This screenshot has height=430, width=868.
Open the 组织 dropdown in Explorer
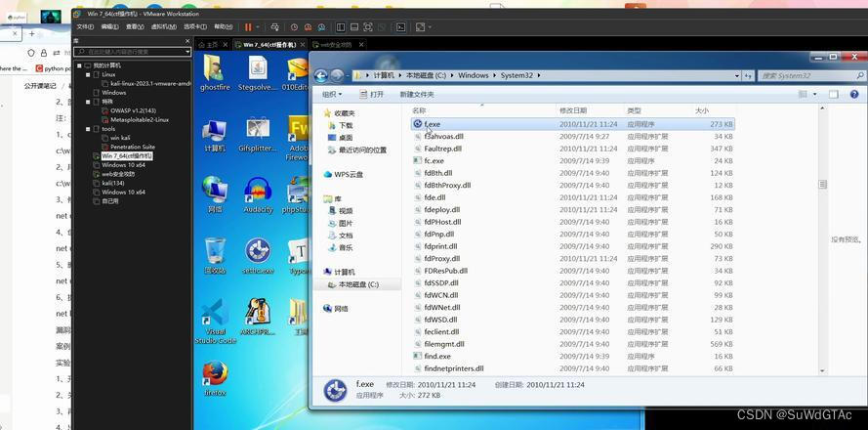[x=332, y=95]
